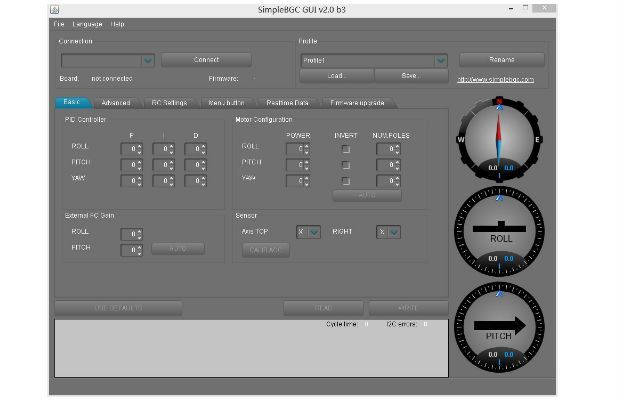Viewport: 620px width, 400px height.
Task: Click the PITCH angle gauge
Action: pos(499,328)
